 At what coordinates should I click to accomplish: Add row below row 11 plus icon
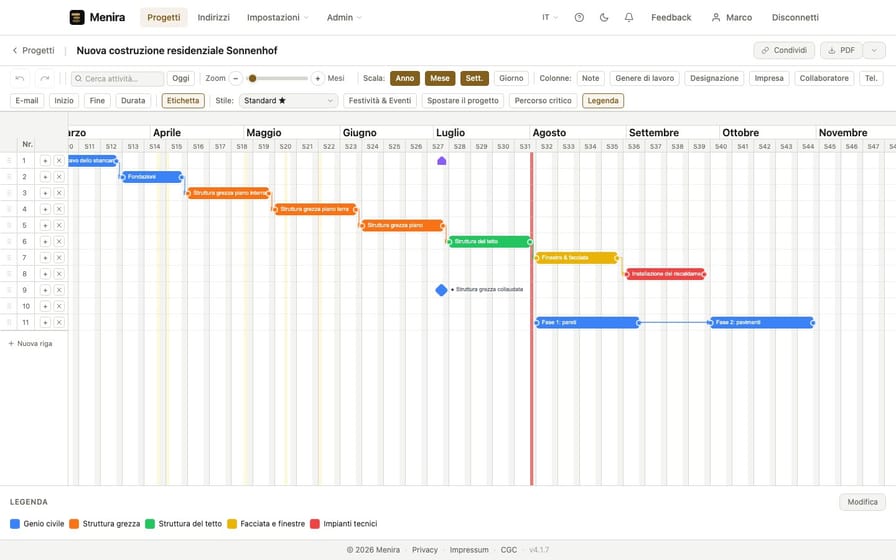coord(45,322)
